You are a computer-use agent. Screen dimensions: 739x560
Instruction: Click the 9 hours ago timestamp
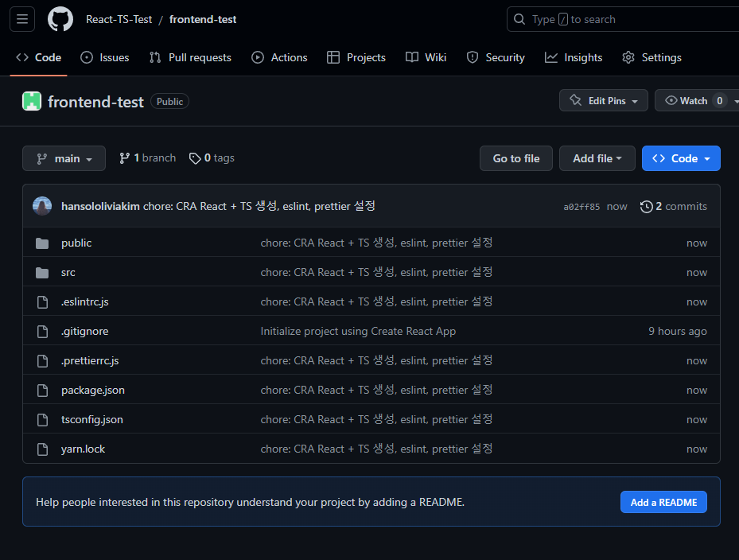point(677,332)
